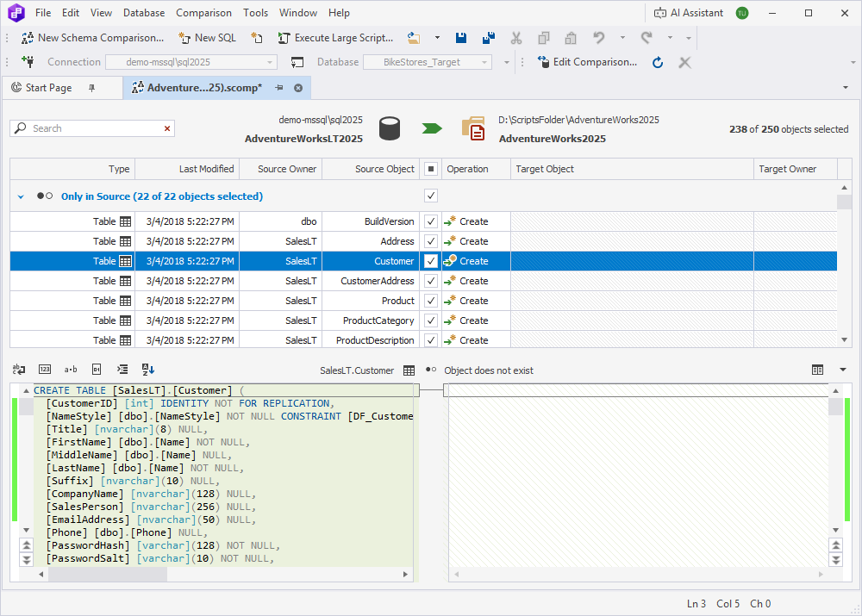Open the Connection combo box demo-mssql\sql2025
This screenshot has width=862, height=616.
191,62
